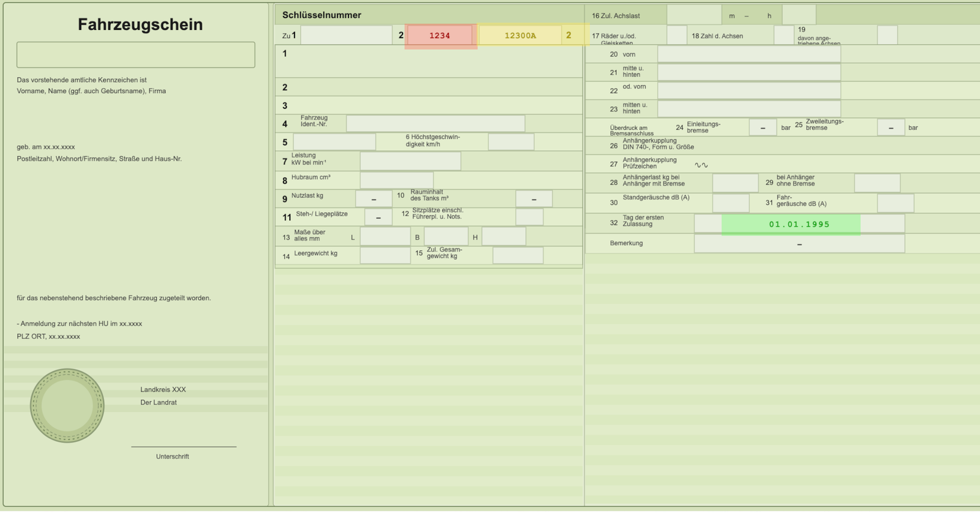Click the Zweileitungsbremse bar field
Image resolution: width=980 pixels, height=513 pixels.
[x=891, y=127]
